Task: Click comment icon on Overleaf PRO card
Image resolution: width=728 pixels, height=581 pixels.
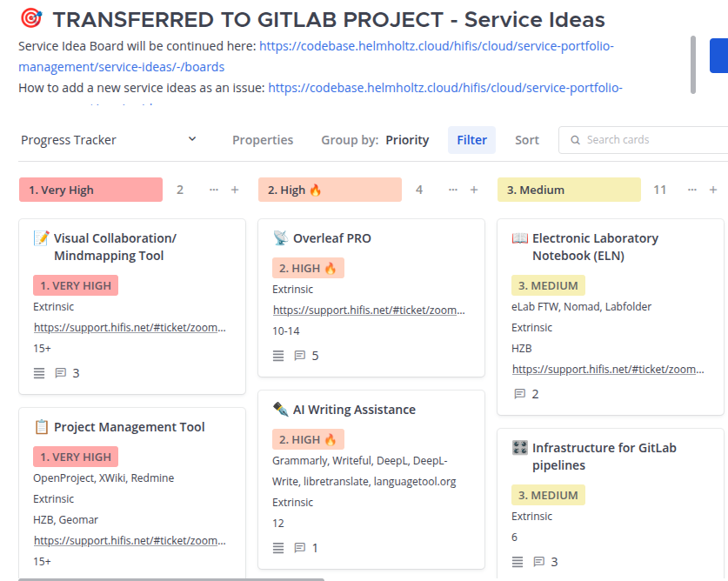Action: 300,356
